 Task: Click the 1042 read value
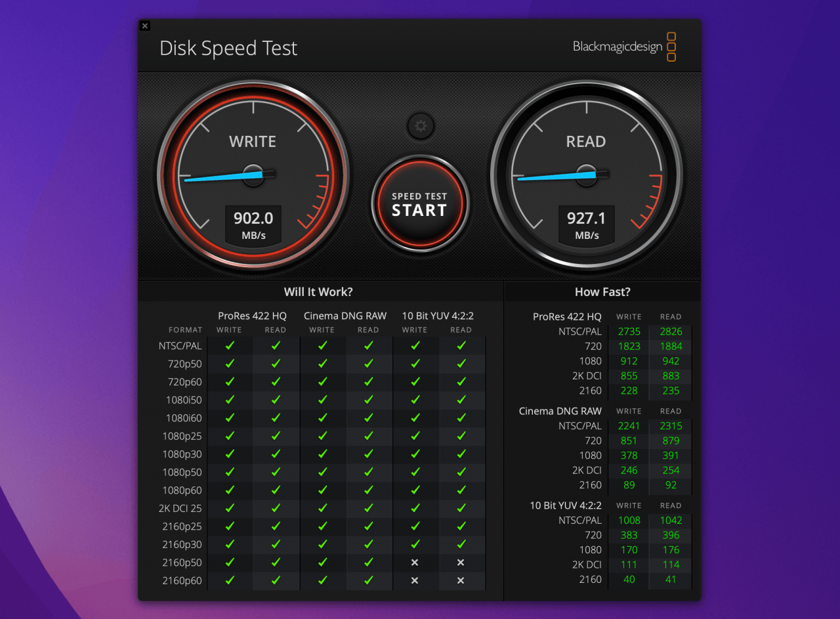coord(671,521)
